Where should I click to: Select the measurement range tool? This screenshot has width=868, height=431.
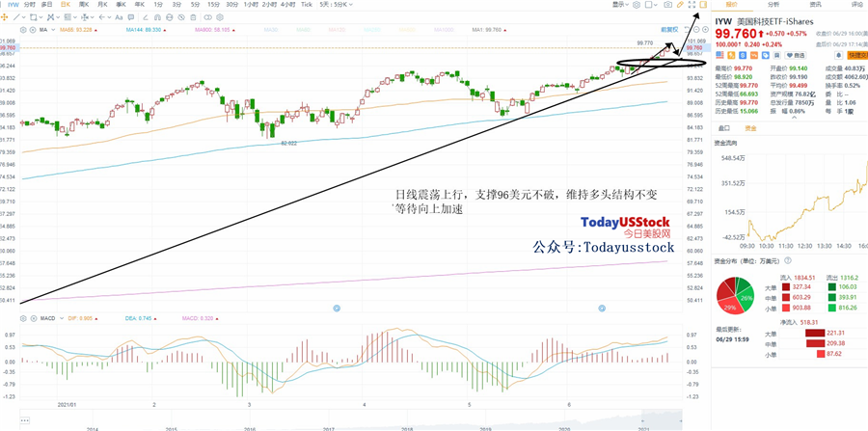click(x=85, y=17)
